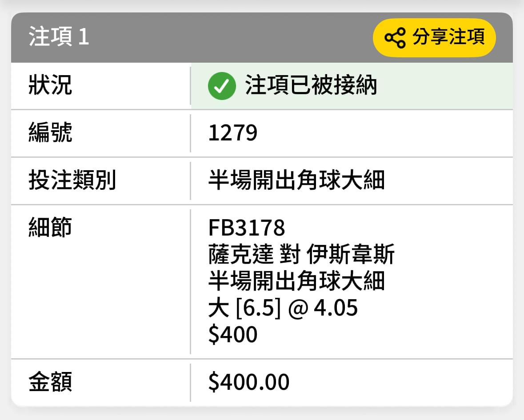Click 半場開出角球大細 line in details
Image resolution: width=524 pixels, height=420 pixels.
(x=296, y=281)
